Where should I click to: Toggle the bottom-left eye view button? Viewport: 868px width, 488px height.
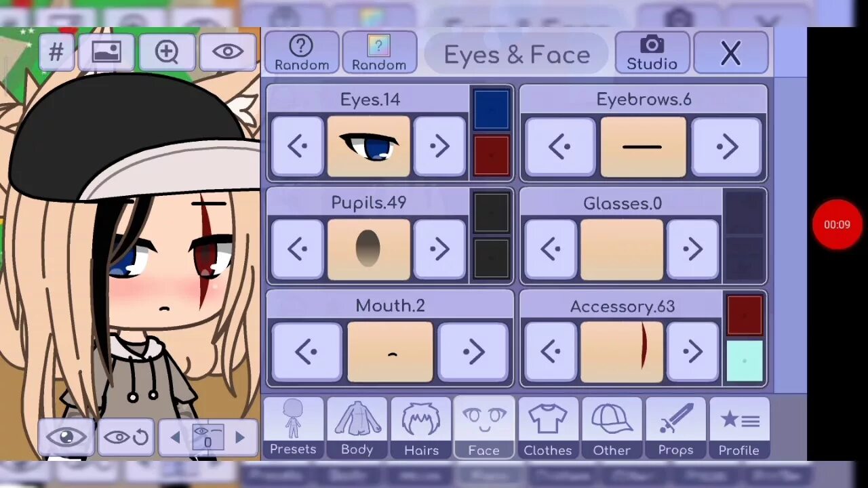(66, 437)
